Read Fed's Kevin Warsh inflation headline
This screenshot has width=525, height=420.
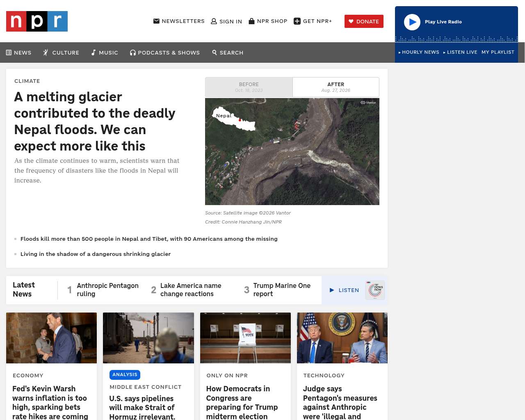point(50,402)
